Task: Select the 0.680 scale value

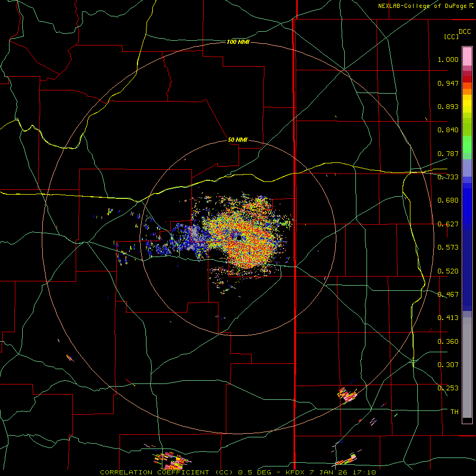Action: pos(448,200)
